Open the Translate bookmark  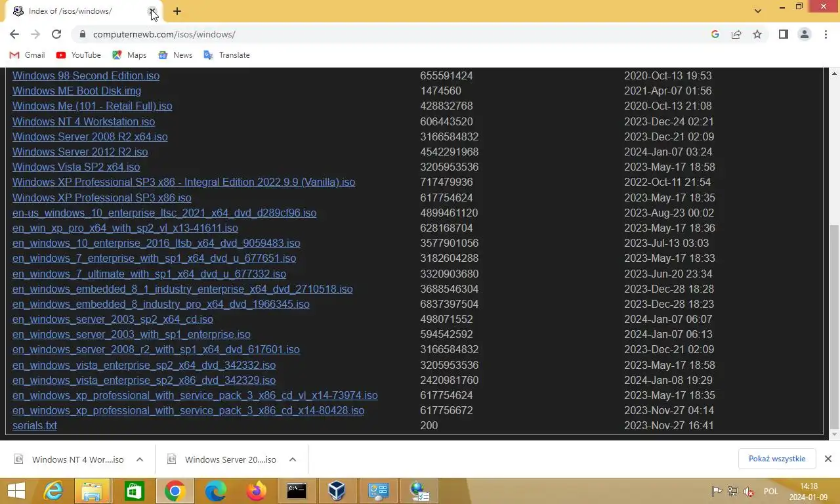(x=227, y=55)
